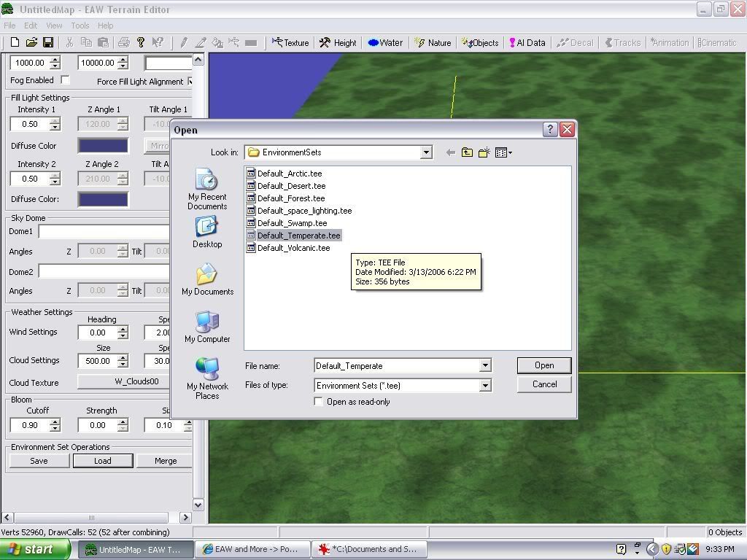
Task: Open the File menu
Action: pyautogui.click(x=9, y=26)
